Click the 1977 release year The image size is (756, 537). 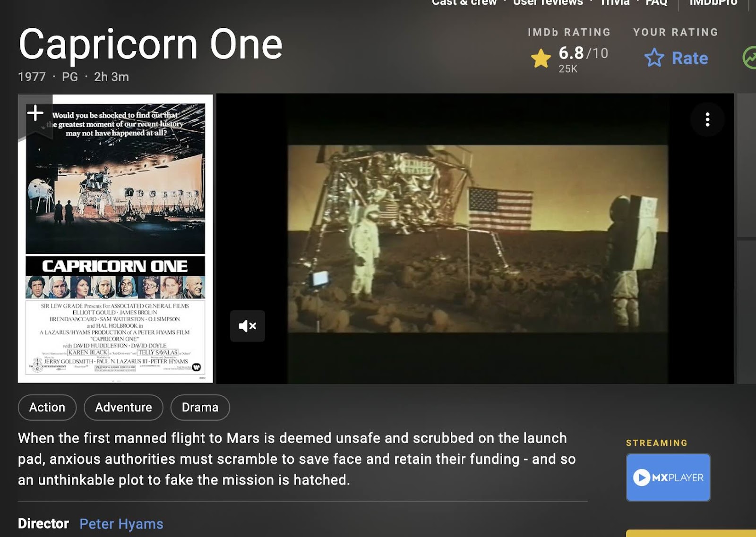pyautogui.click(x=32, y=77)
